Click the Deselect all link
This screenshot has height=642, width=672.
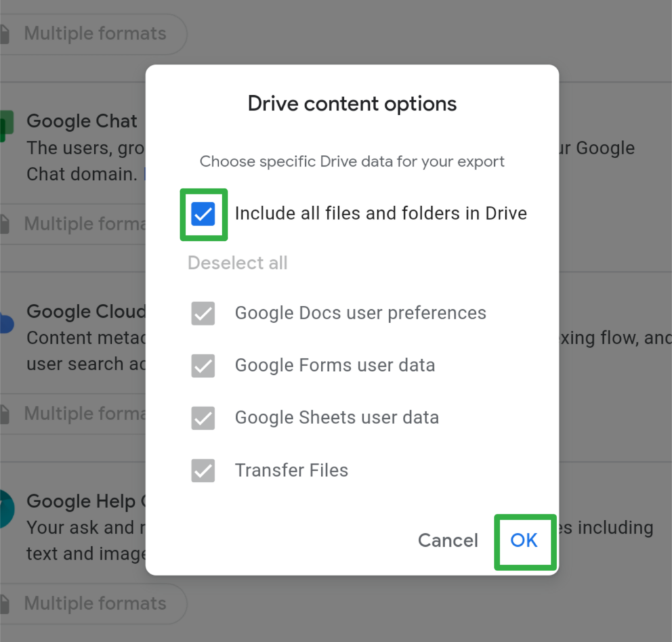237,263
